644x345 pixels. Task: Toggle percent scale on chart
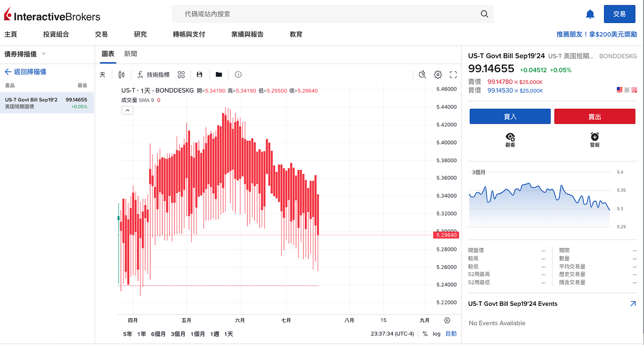click(425, 334)
